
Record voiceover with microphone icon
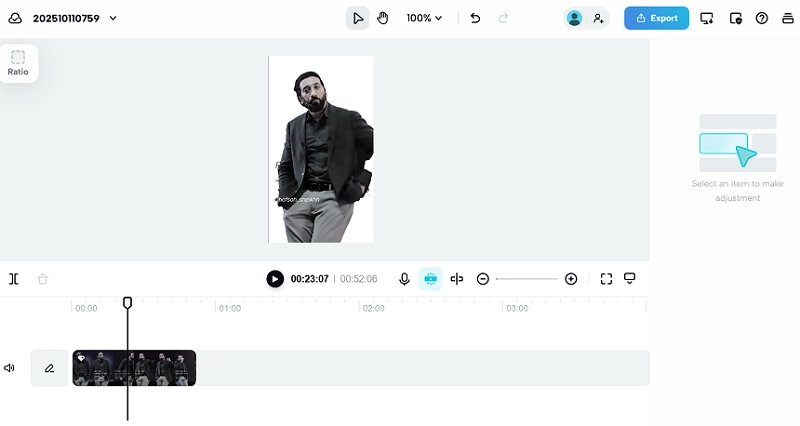click(x=404, y=279)
